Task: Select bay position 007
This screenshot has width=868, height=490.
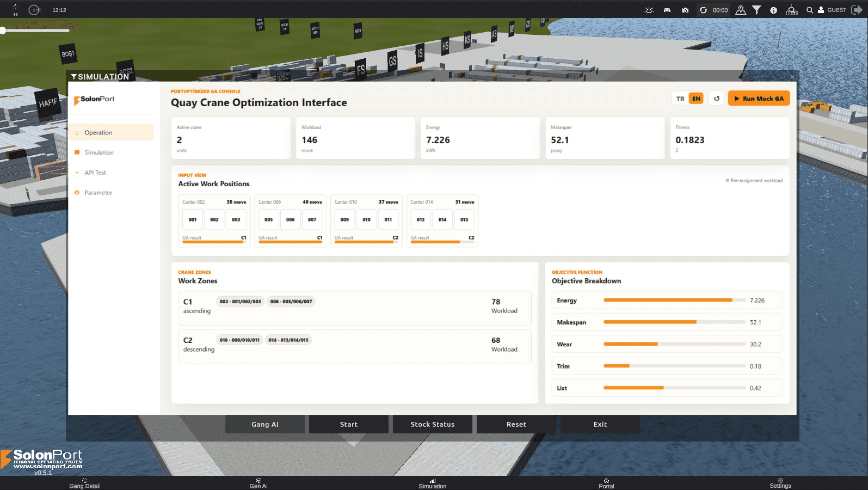Action: 312,219
